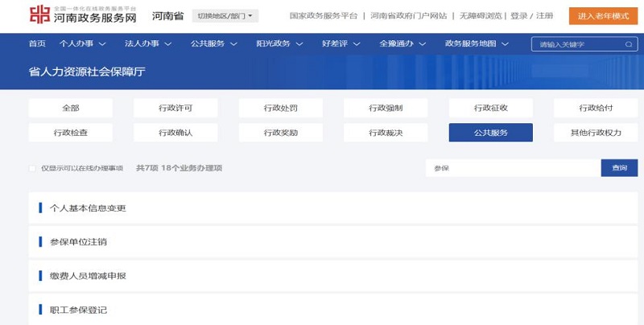
Task: Select the 行政许可 category tab
Action: point(175,108)
